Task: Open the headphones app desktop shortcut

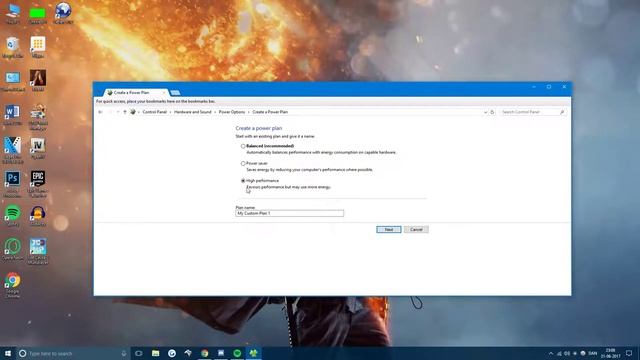Action: pyautogui.click(x=38, y=216)
